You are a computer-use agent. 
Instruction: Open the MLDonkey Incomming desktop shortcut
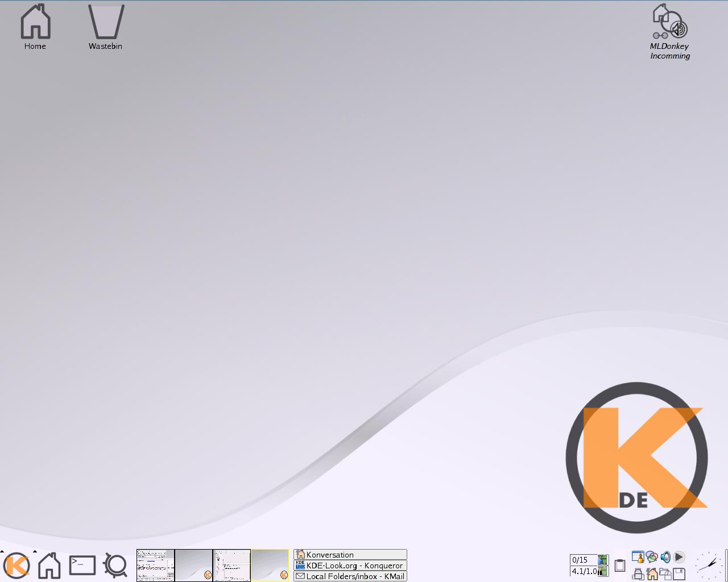pyautogui.click(x=670, y=32)
